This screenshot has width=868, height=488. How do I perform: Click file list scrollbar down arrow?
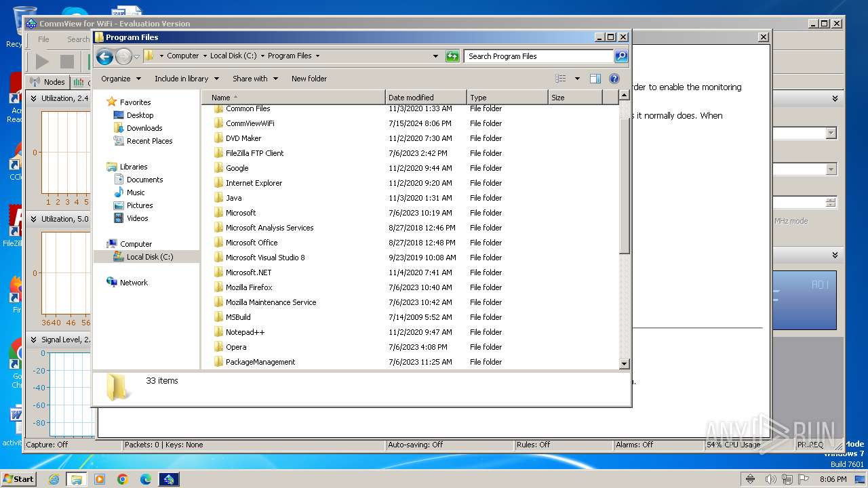[625, 364]
